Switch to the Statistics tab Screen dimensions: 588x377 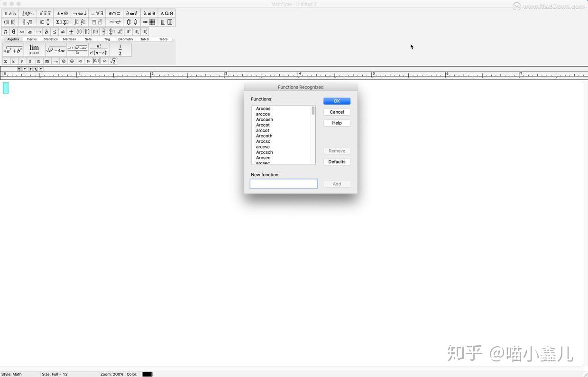[50, 39]
